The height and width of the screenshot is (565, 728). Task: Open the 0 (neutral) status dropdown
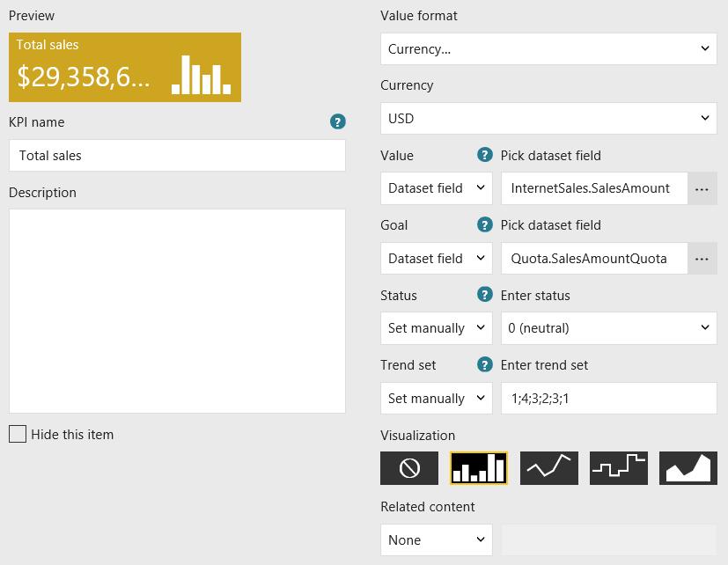609,328
